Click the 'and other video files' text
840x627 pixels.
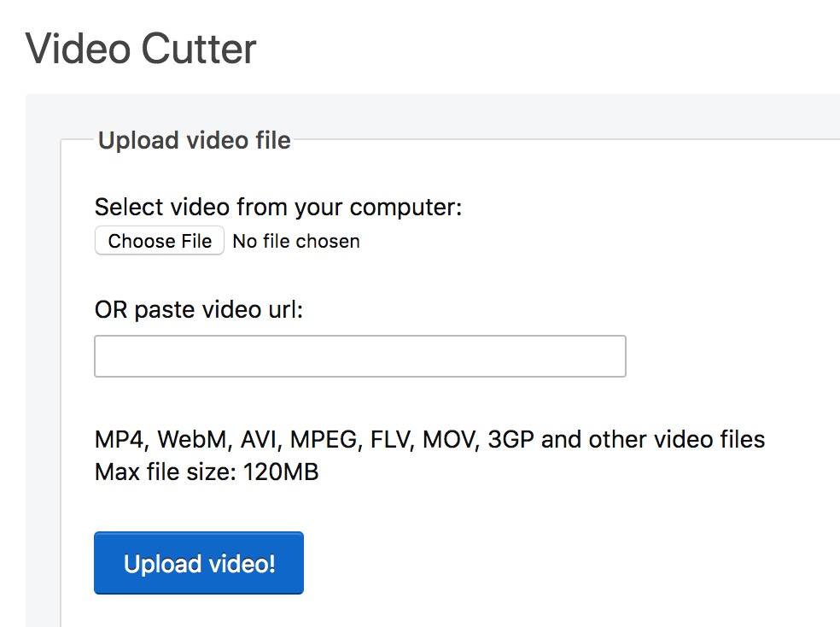coord(653,439)
